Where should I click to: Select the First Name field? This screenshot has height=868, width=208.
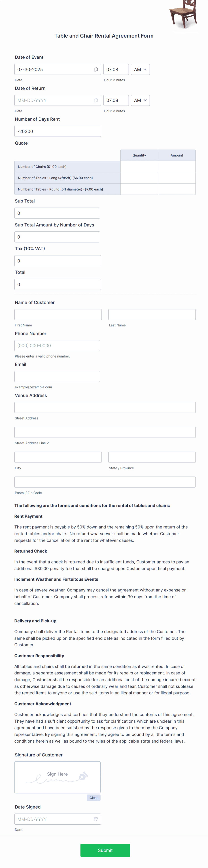(58, 314)
